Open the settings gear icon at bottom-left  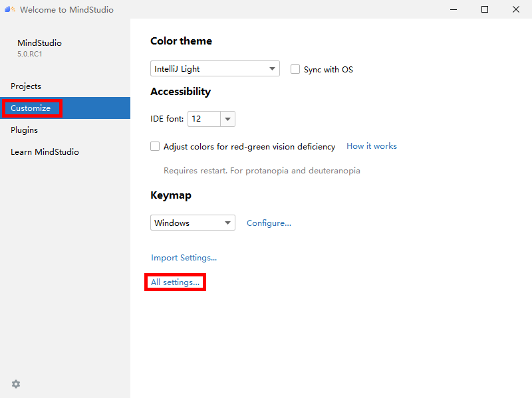16,384
